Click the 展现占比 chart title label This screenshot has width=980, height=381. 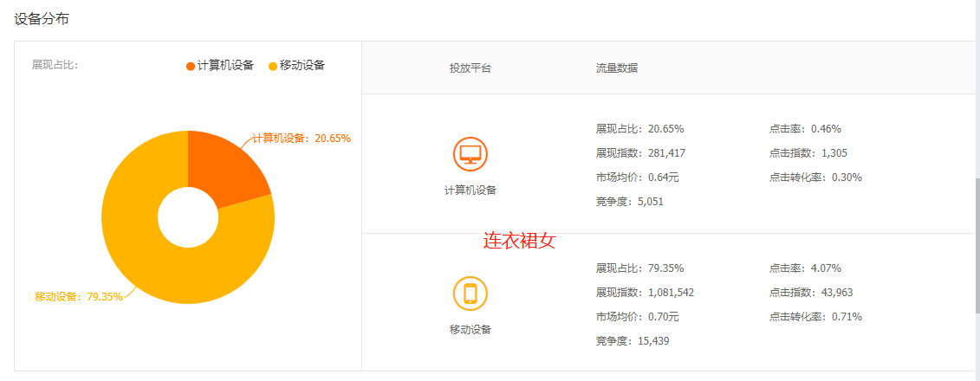tap(55, 65)
